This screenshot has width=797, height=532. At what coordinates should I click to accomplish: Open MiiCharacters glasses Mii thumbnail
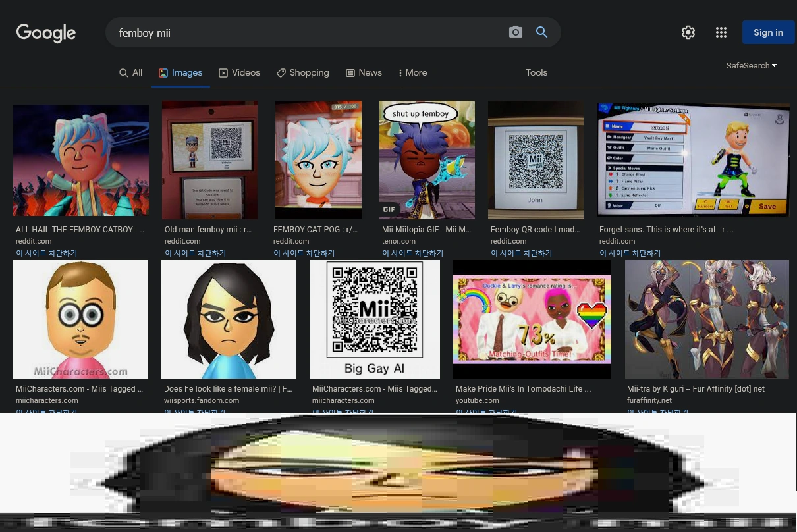(x=80, y=319)
